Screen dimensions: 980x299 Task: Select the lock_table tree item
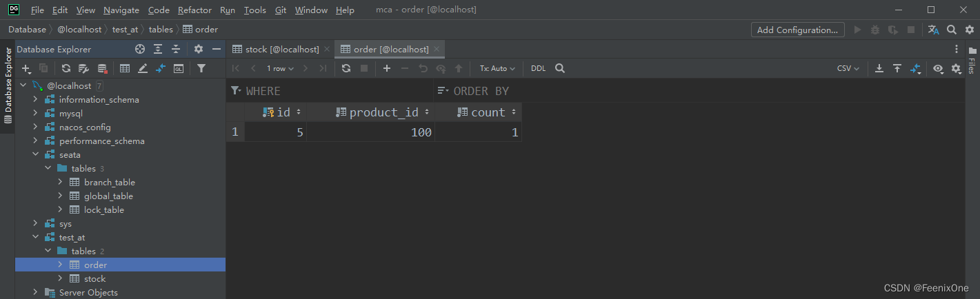pos(103,210)
